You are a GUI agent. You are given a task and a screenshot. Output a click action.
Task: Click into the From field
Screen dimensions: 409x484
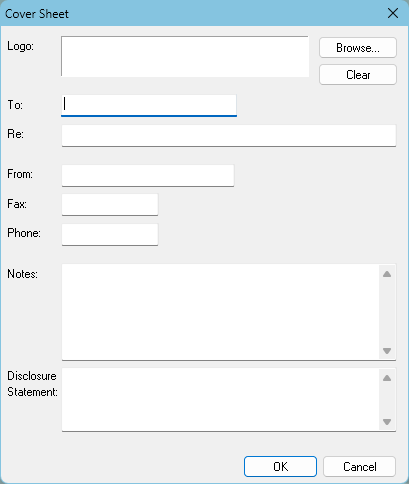click(x=148, y=175)
